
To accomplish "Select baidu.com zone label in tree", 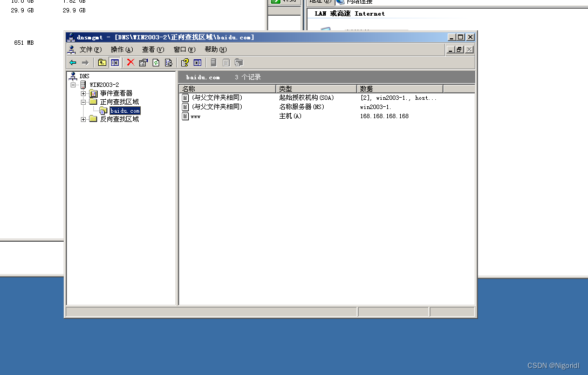I will pos(125,111).
